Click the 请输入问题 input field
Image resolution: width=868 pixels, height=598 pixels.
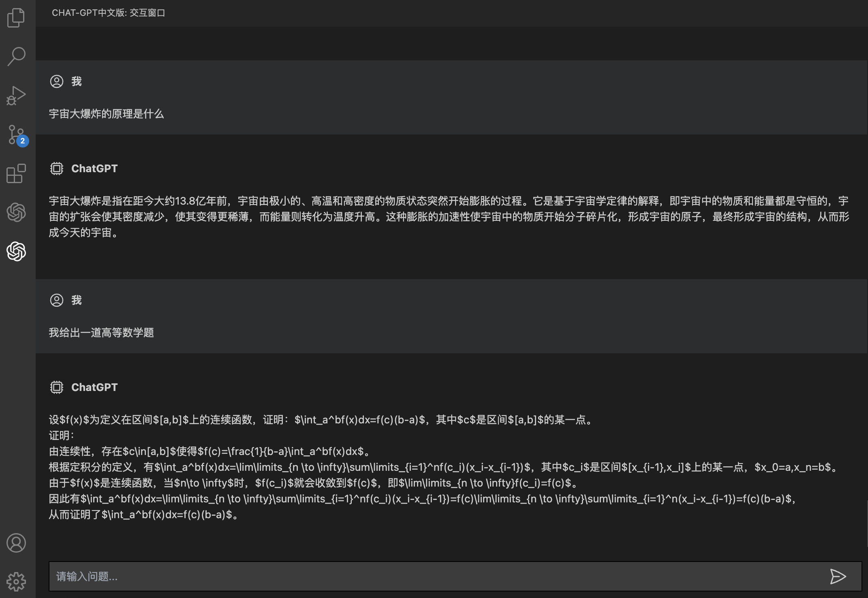click(455, 577)
